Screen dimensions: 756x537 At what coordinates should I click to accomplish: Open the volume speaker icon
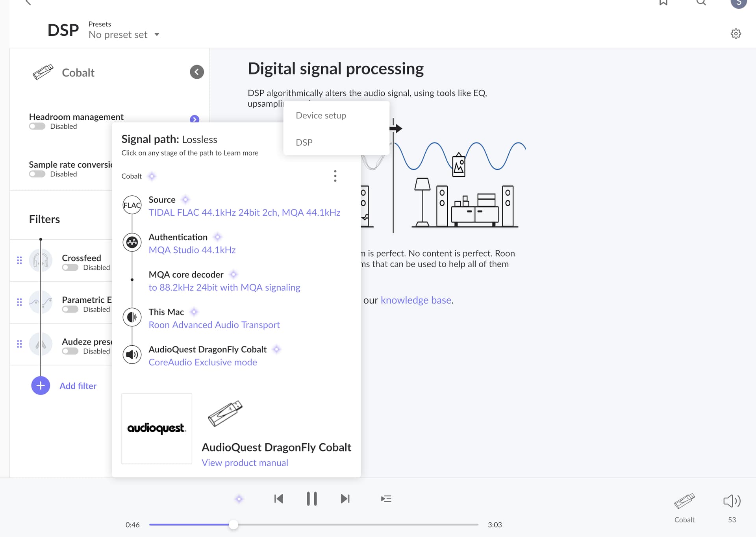tap(732, 501)
